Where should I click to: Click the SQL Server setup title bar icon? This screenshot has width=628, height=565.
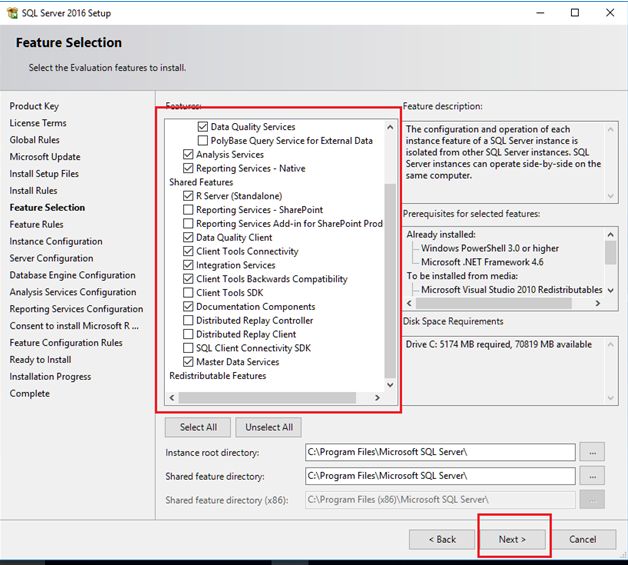pyautogui.click(x=13, y=13)
